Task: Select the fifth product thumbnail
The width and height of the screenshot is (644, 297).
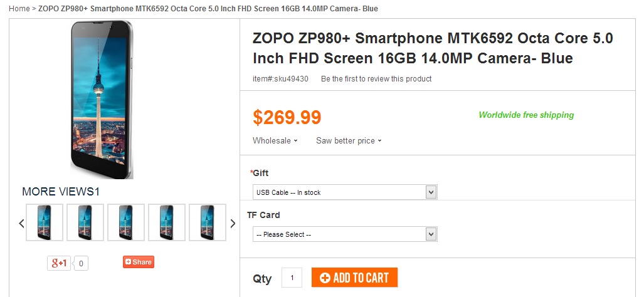Action: point(208,222)
